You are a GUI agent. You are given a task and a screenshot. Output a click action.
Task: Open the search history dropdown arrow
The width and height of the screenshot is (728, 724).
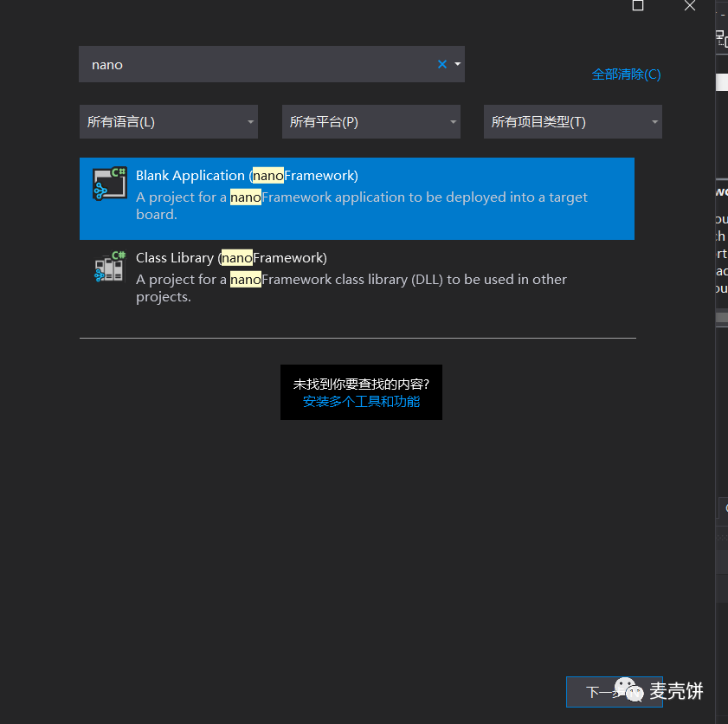coord(457,64)
